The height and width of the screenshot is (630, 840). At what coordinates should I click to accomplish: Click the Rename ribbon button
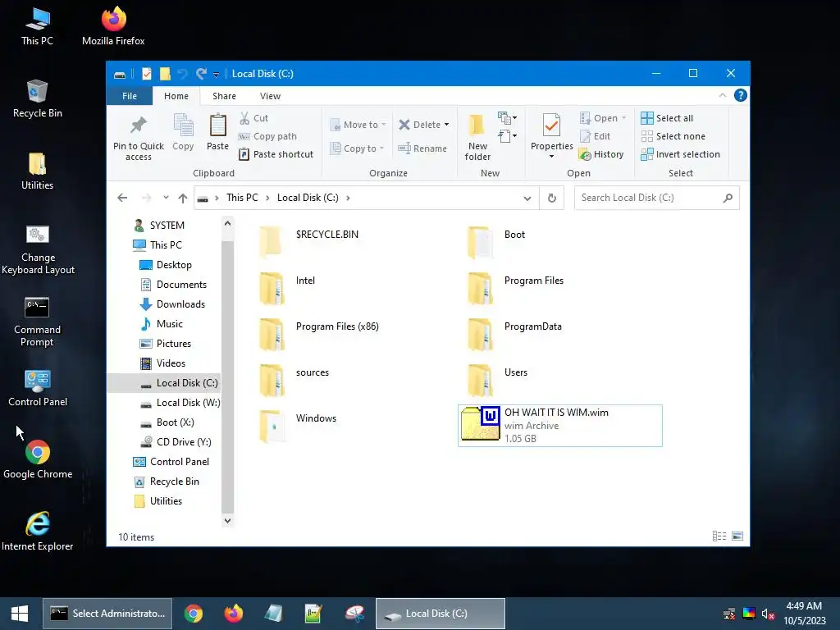[x=422, y=148]
